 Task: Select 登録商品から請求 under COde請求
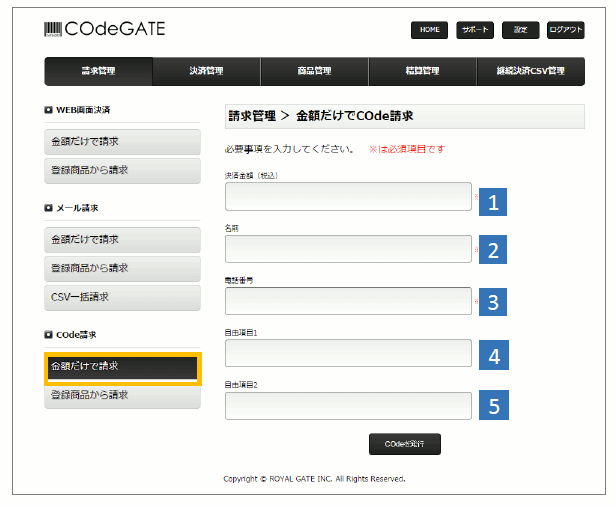pos(122,396)
